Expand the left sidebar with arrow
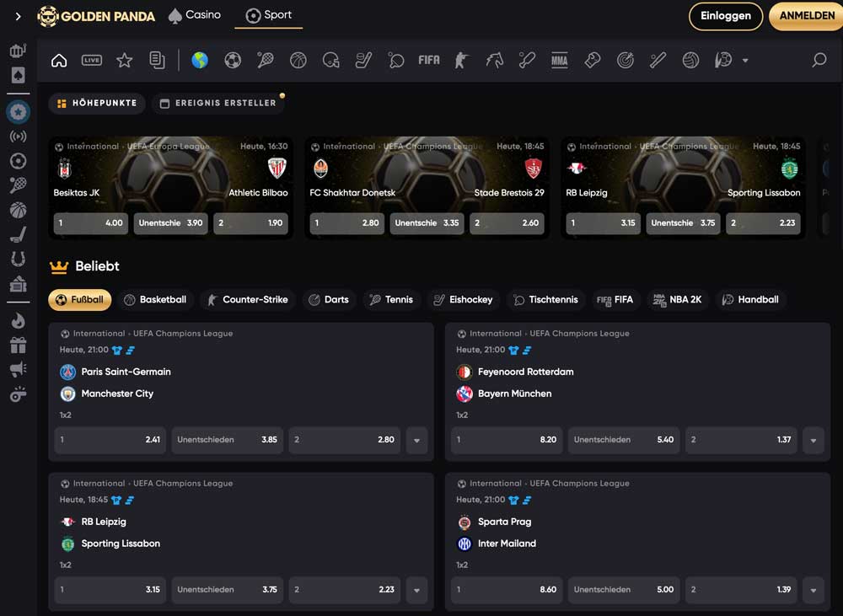Image resolution: width=843 pixels, height=616 pixels. click(18, 17)
